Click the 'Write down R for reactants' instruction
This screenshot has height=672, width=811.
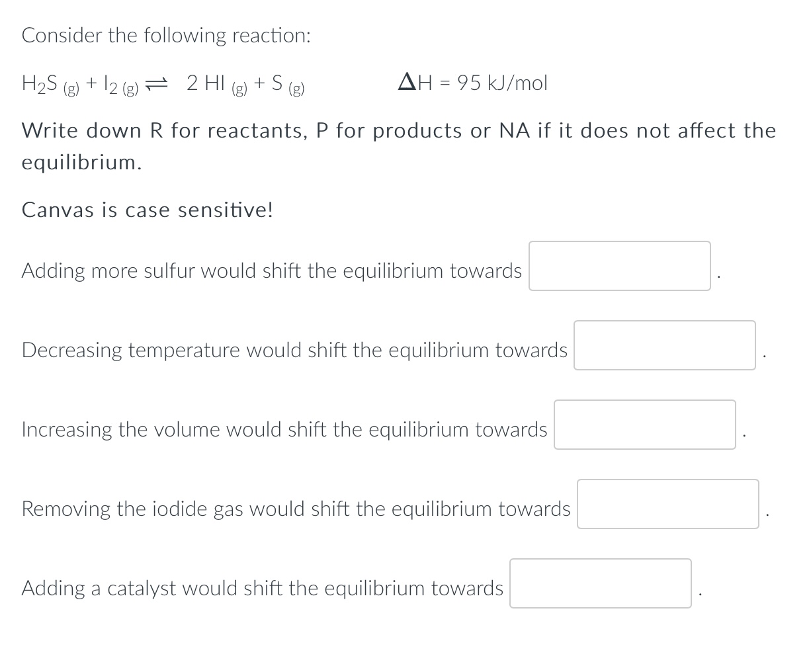coord(398,130)
